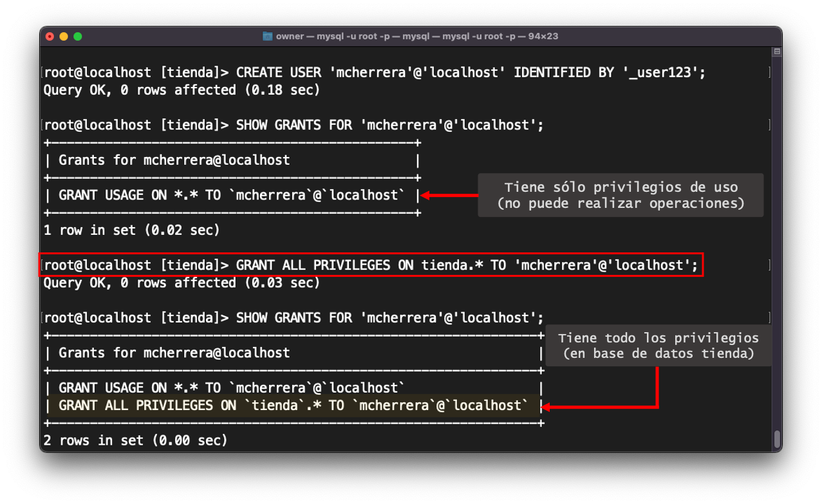The image size is (822, 504).
Task: Click the mark bracket right of CREATE USER line
Action: tap(770, 72)
